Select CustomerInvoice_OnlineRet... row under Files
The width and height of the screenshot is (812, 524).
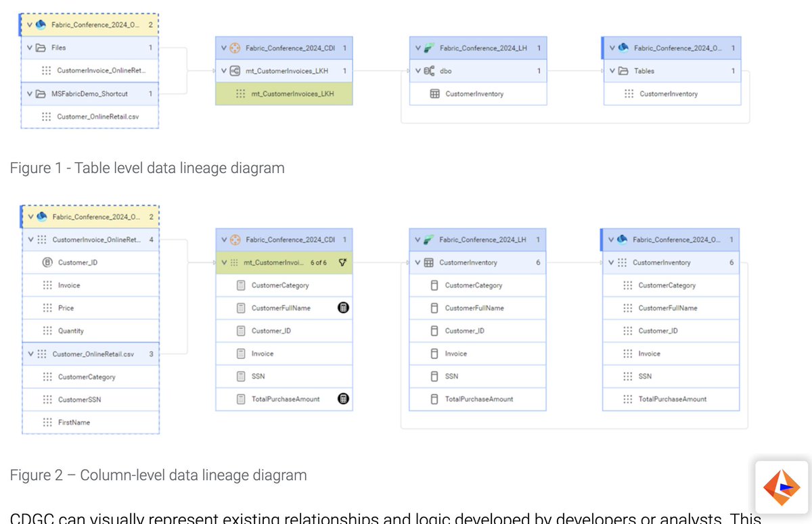click(90, 71)
